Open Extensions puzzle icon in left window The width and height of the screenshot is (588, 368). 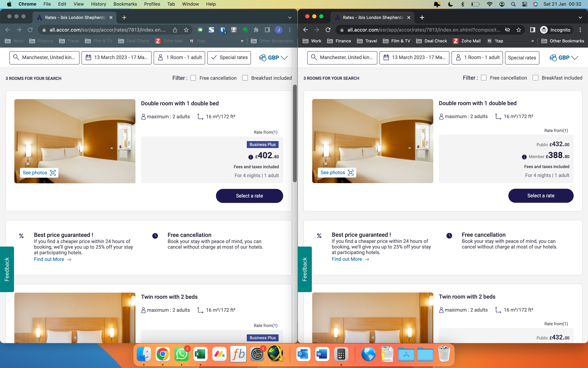coord(256,30)
